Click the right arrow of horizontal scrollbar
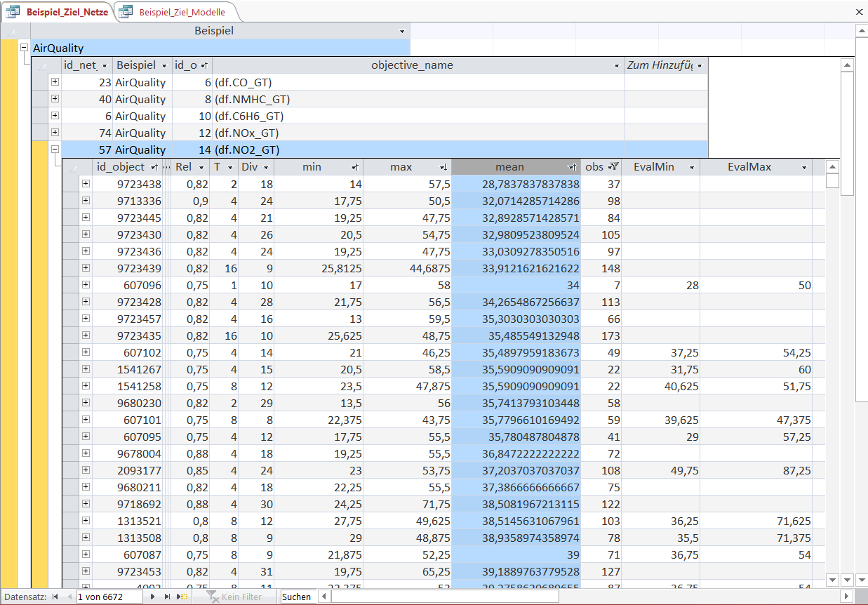The height and width of the screenshot is (605, 868). pyautogui.click(x=848, y=597)
